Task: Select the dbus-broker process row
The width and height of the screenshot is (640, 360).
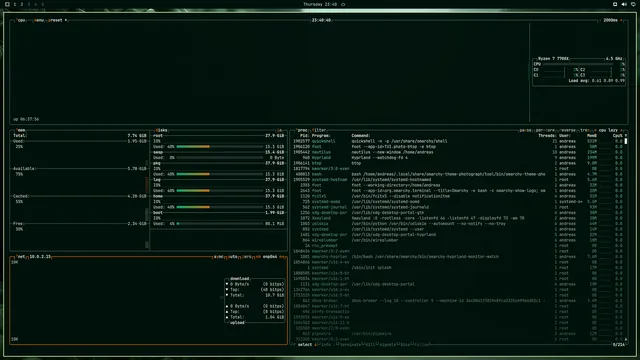Action: (458, 301)
